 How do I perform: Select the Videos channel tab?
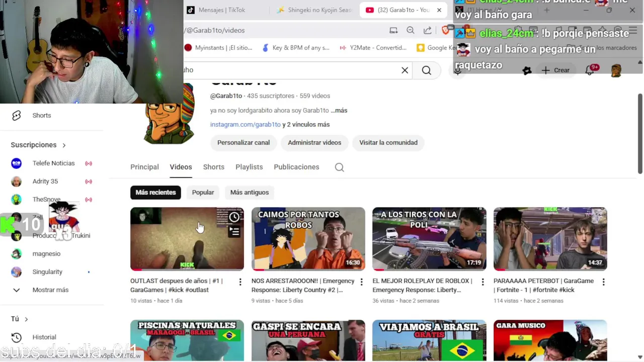pos(181,167)
